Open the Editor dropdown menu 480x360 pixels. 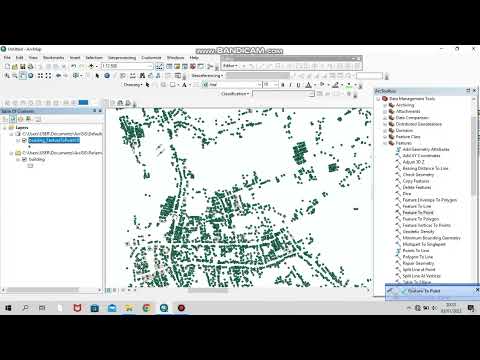pos(230,66)
